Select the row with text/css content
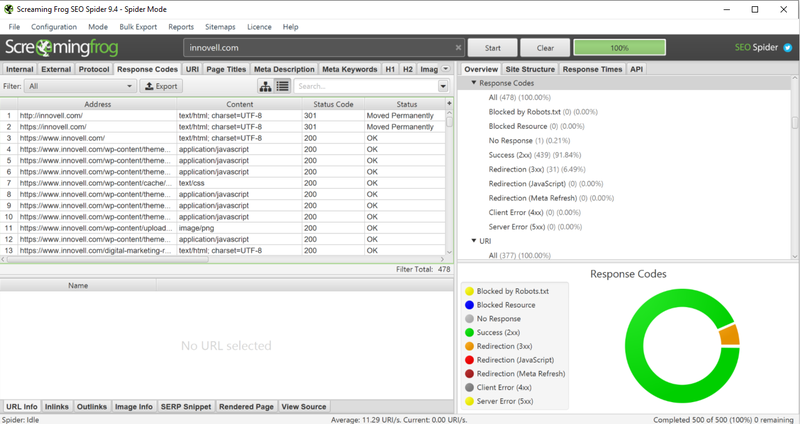The height and width of the screenshot is (424, 800). pos(223,183)
